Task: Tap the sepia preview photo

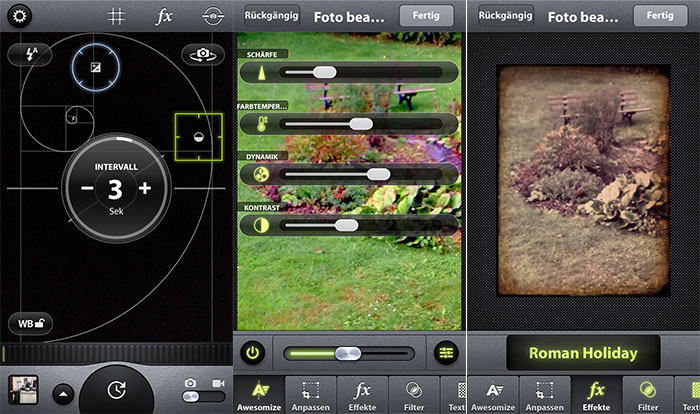Action: (584, 180)
